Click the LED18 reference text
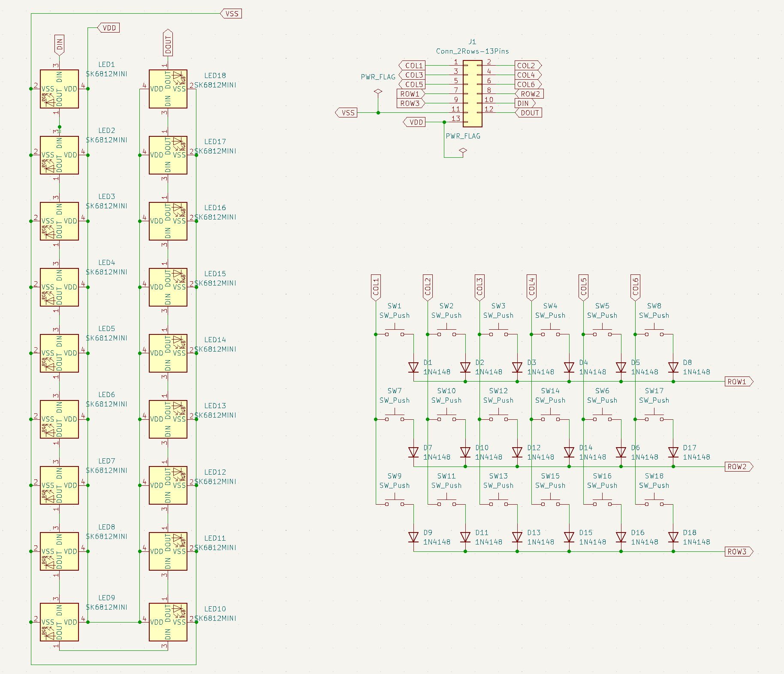This screenshot has height=674, width=784. point(215,75)
